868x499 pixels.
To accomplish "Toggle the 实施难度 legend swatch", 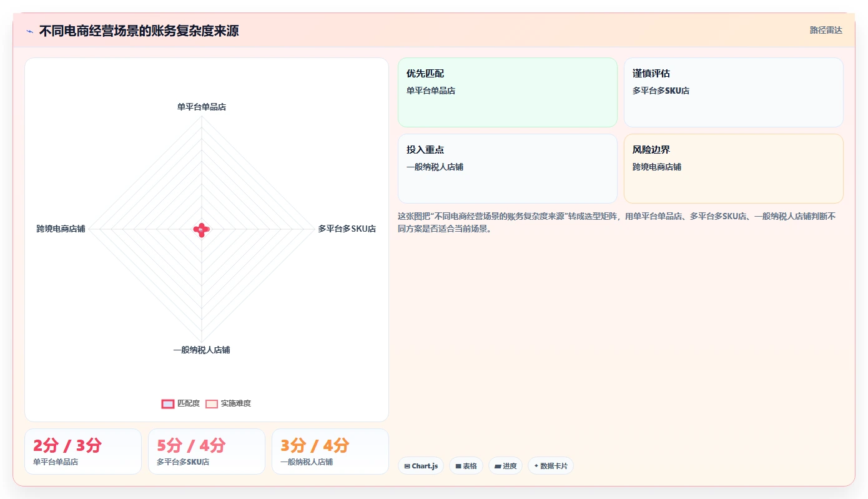I will click(212, 403).
